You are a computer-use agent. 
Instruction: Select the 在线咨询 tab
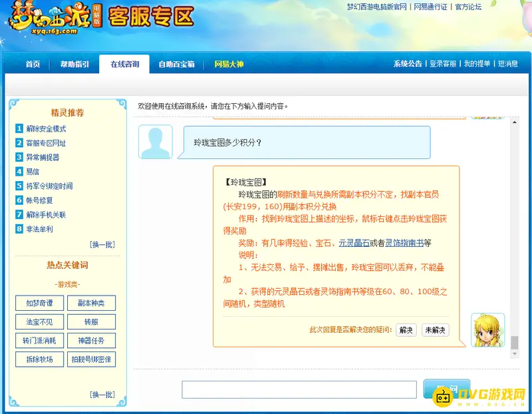[124, 64]
